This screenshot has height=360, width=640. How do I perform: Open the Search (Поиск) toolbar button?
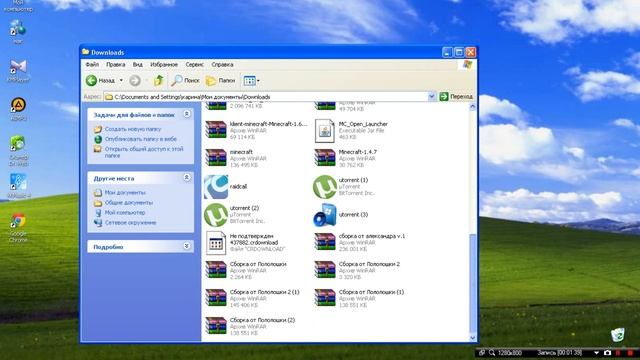click(x=185, y=80)
